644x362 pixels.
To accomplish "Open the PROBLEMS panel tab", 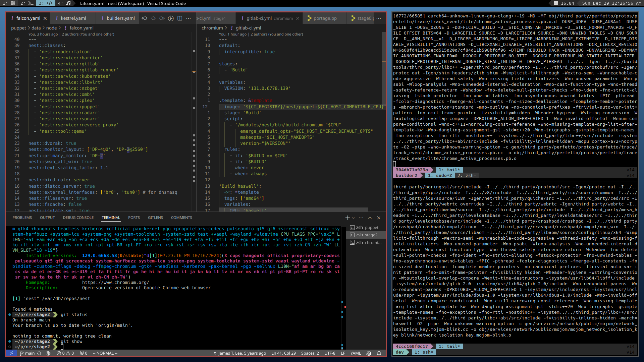I will tap(22, 218).
